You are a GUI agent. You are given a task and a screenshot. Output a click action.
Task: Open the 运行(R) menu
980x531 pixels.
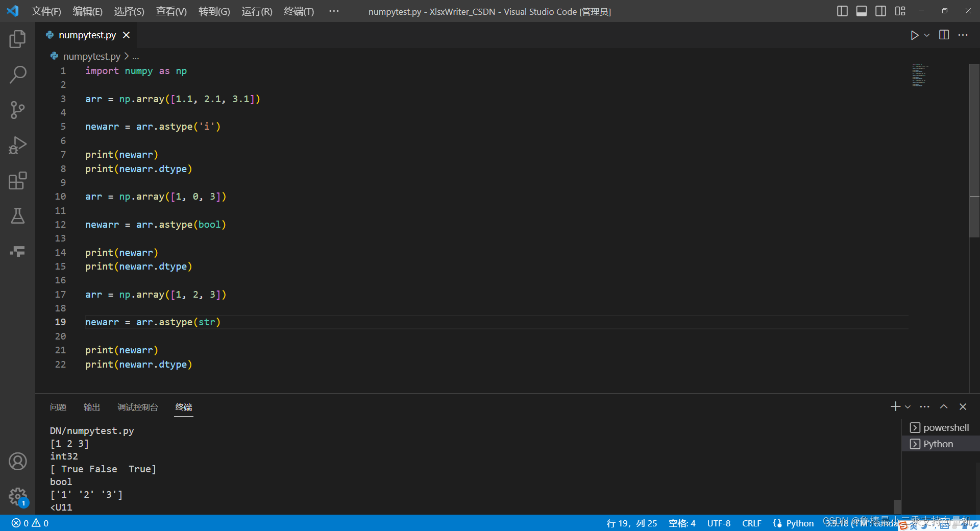(x=257, y=11)
